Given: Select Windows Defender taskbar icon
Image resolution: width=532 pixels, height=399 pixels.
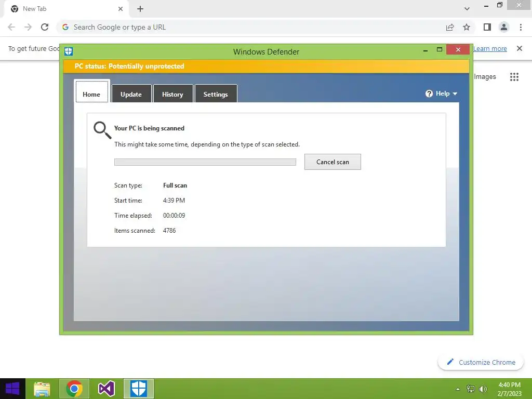Looking at the screenshot, I should click(x=138, y=389).
